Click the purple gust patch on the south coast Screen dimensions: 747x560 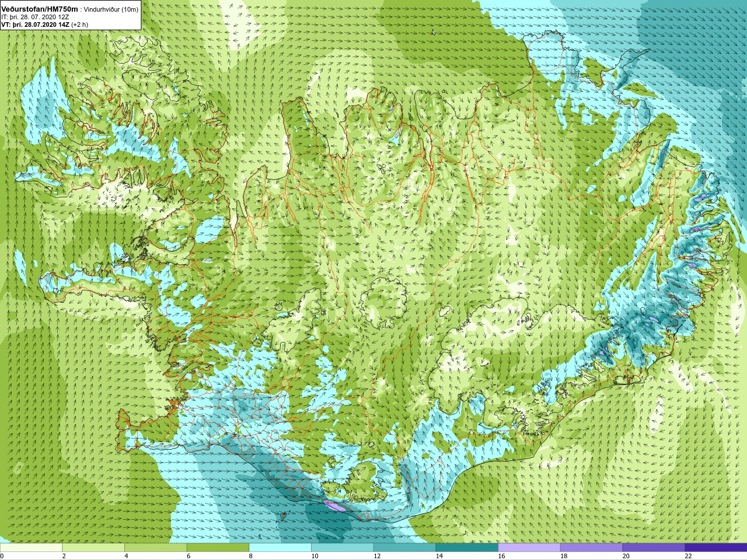tap(336, 506)
